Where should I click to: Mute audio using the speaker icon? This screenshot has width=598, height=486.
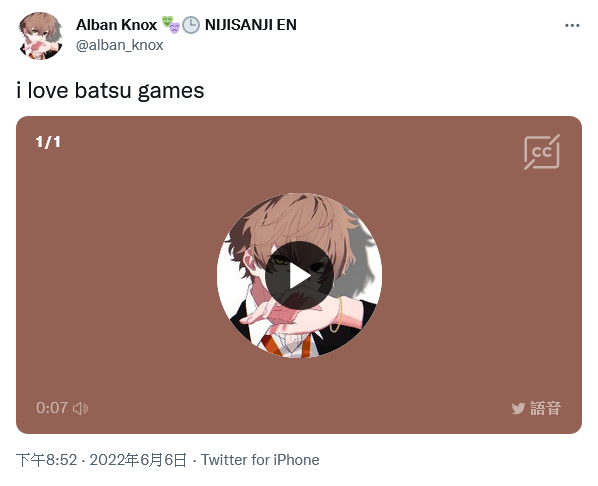tap(80, 408)
